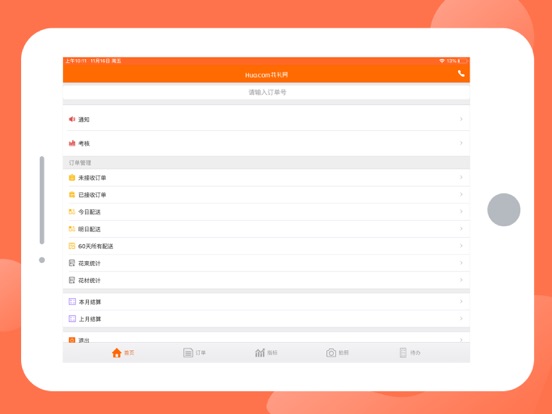The width and height of the screenshot is (552, 414).
Task: Click the red megaphone icon beside 通知
Action: click(72, 119)
